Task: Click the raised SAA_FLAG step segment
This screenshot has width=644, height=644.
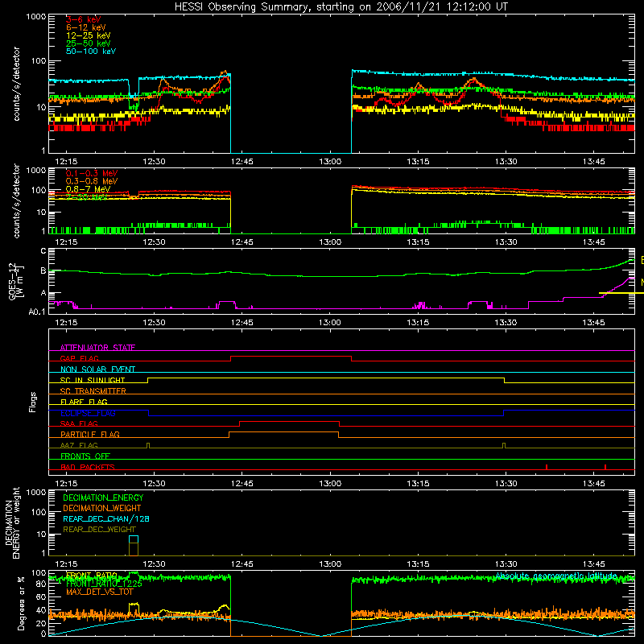Action: [289, 421]
